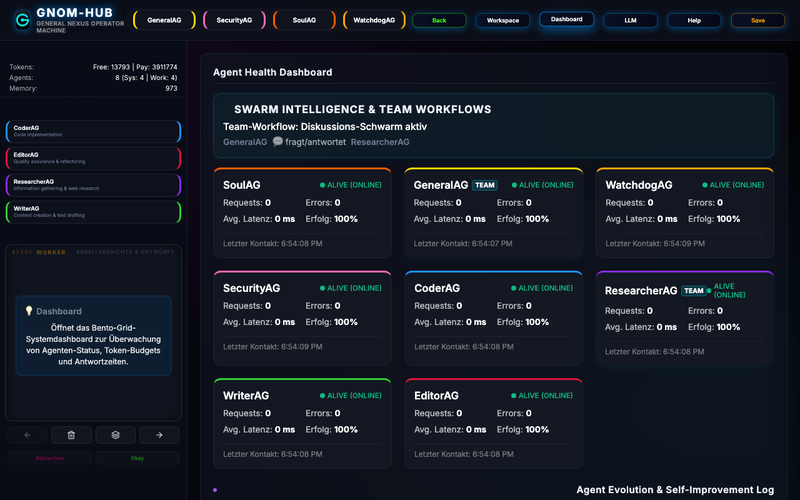Image resolution: width=800 pixels, height=500 pixels.
Task: Open the SoulAG agent tab
Action: [304, 20]
